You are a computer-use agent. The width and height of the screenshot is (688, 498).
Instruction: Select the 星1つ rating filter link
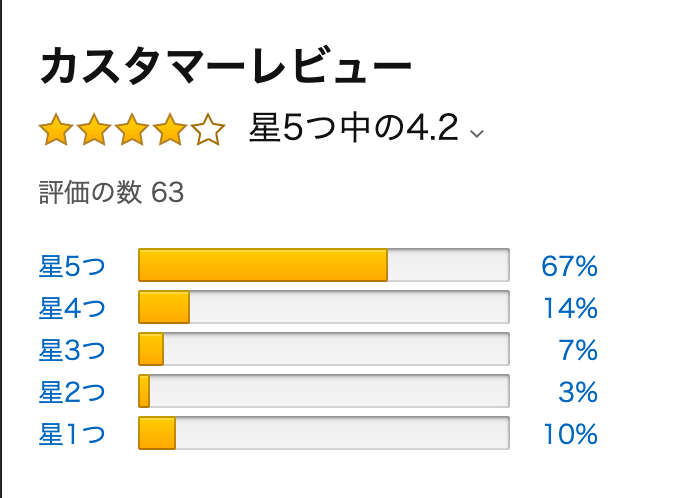pos(72,434)
